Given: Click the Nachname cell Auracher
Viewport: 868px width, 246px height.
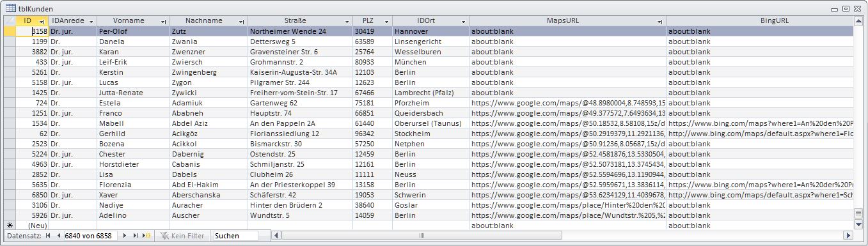Looking at the screenshot, I should pos(209,205).
